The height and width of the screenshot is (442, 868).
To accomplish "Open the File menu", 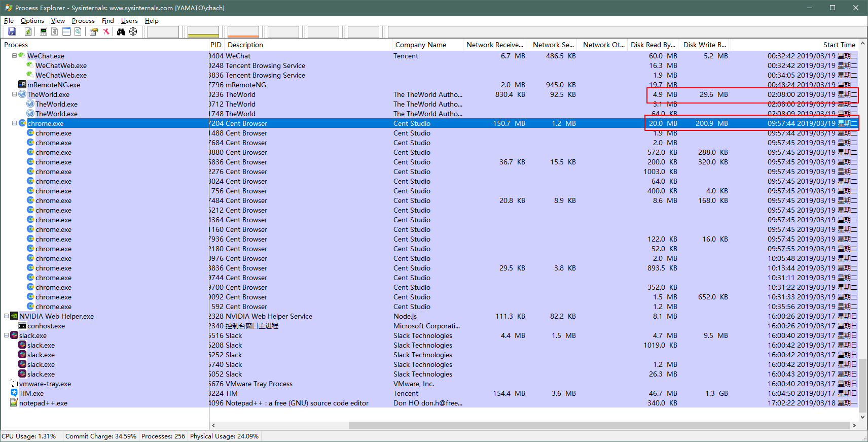I will coord(9,21).
